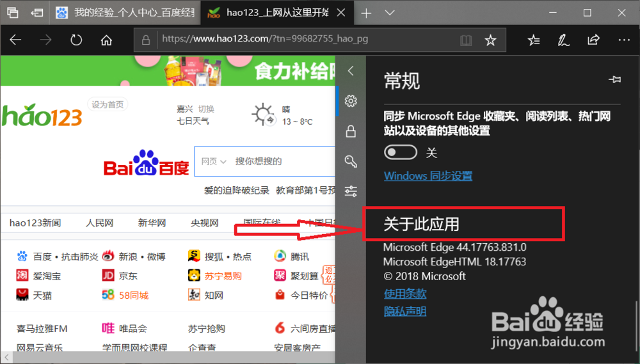Viewport: 640px width, 364px height.
Task: Open the settings and more ellipsis menu
Action: [623, 40]
